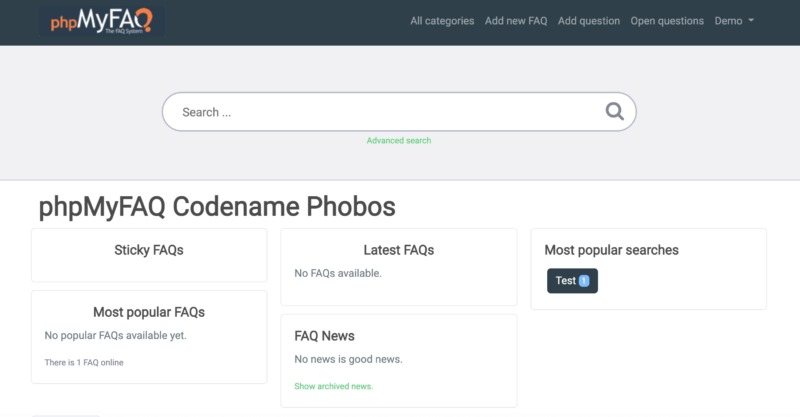Select the Most popular searches heading
Image resolution: width=800 pixels, height=417 pixels.
coord(611,250)
